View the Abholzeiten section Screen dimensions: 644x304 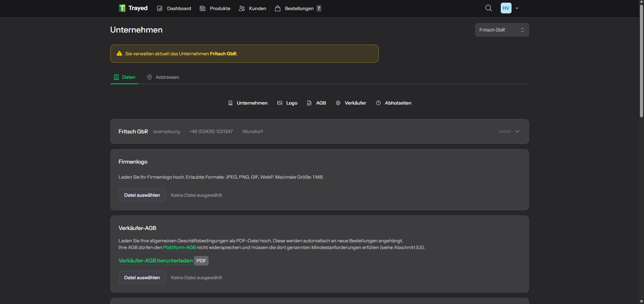coord(393,103)
